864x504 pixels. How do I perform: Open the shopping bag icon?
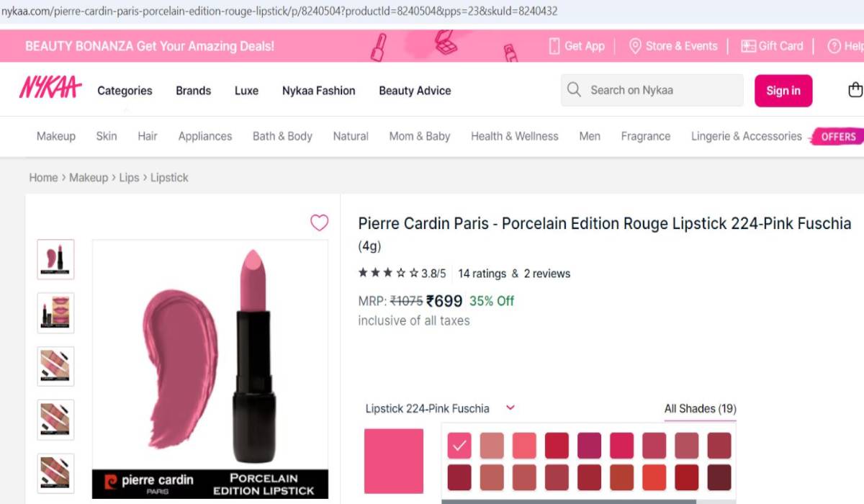(855, 90)
